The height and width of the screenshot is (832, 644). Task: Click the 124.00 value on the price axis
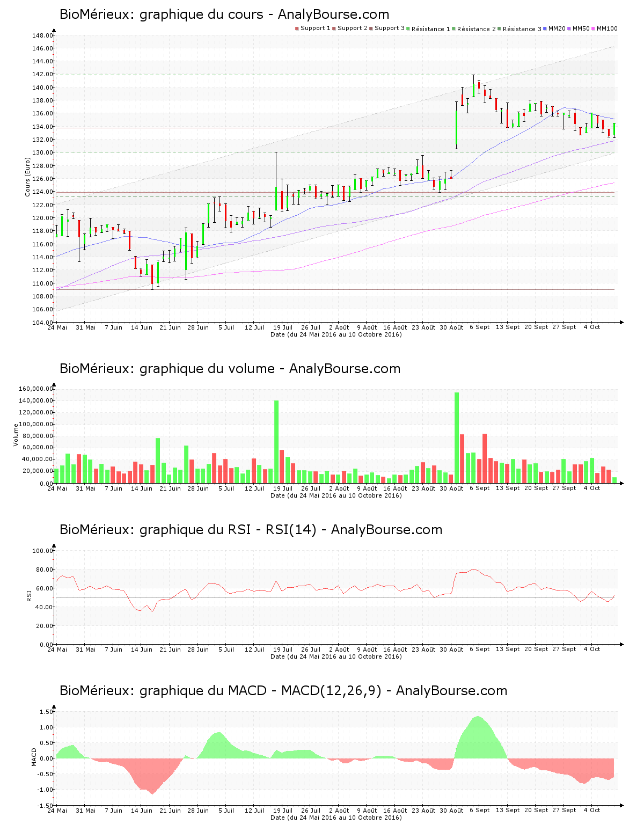point(42,192)
